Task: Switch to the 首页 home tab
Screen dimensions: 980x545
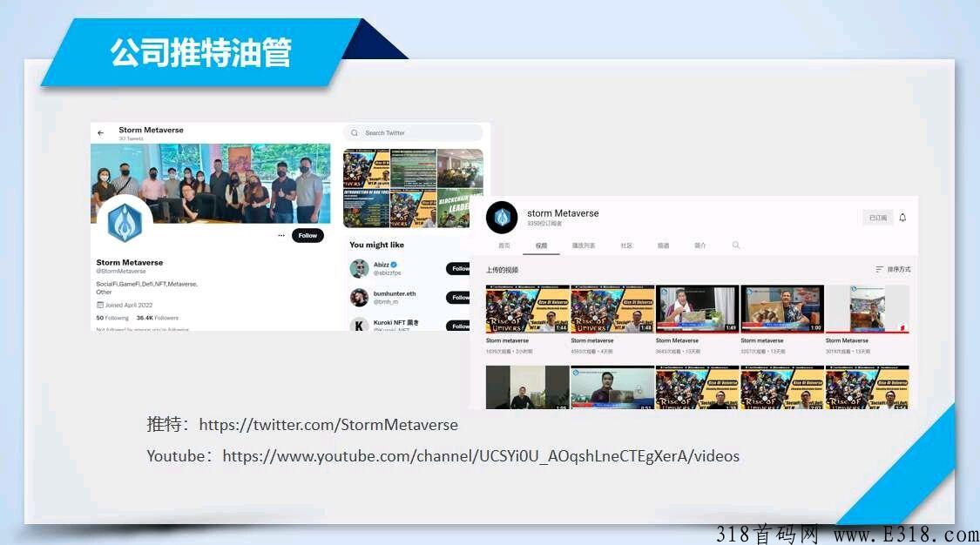Action: coord(504,246)
